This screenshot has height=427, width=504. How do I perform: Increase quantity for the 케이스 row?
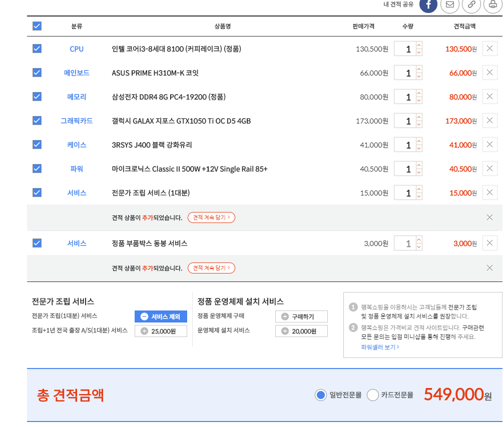point(419,141)
